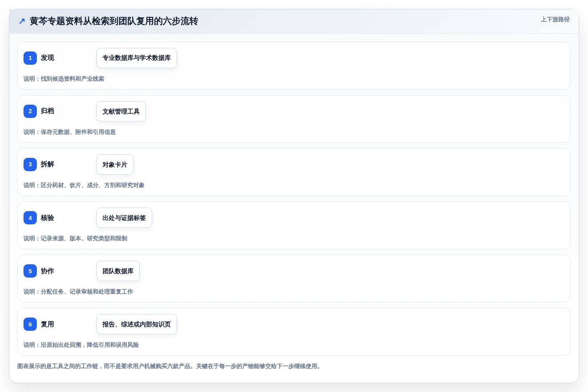
Task: Click the step name 协作
Action: [47, 271]
